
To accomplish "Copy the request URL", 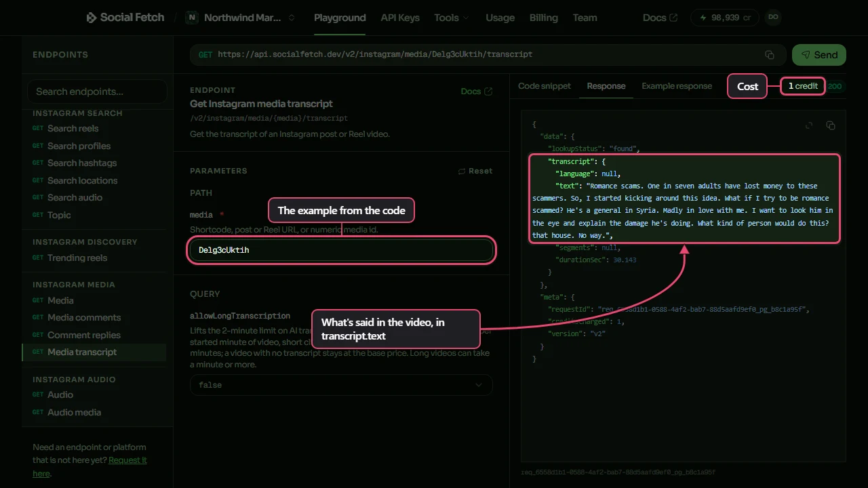I will [770, 55].
